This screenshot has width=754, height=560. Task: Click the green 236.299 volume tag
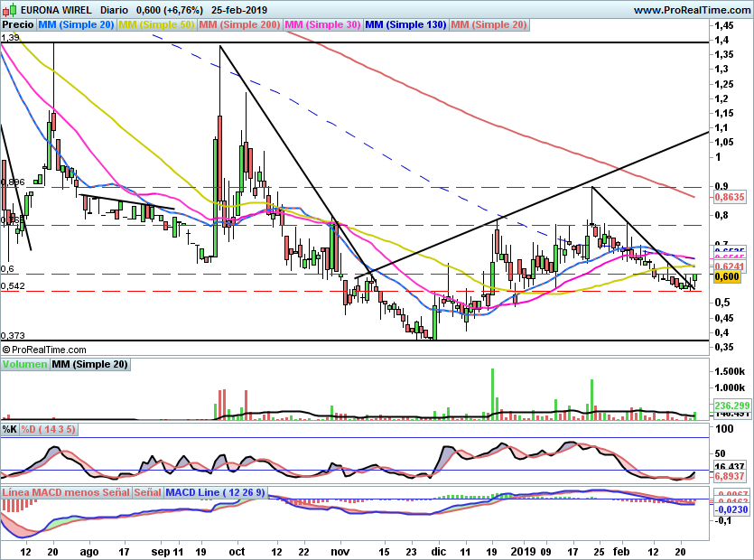[731, 406]
